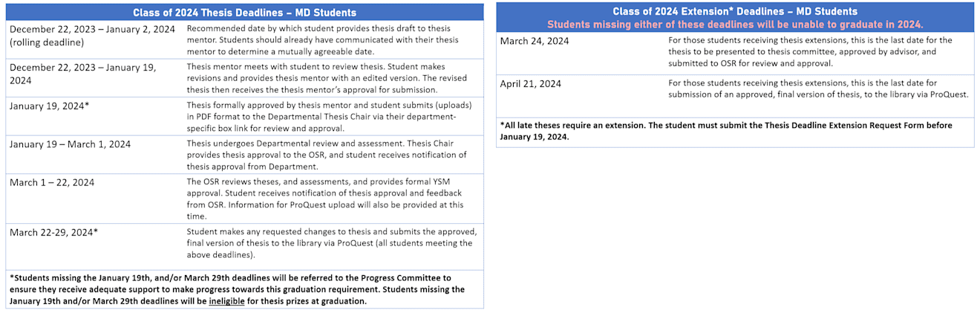
Task: Click the Class of 2024 Extension Deadlines header
Action: (735, 11)
